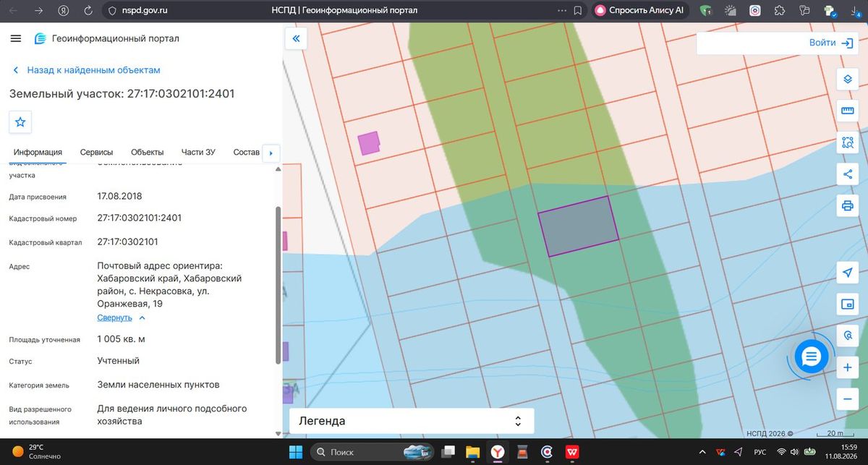The height and width of the screenshot is (465, 868).
Task: Click the taskbar Поиск search box
Action: click(x=373, y=452)
